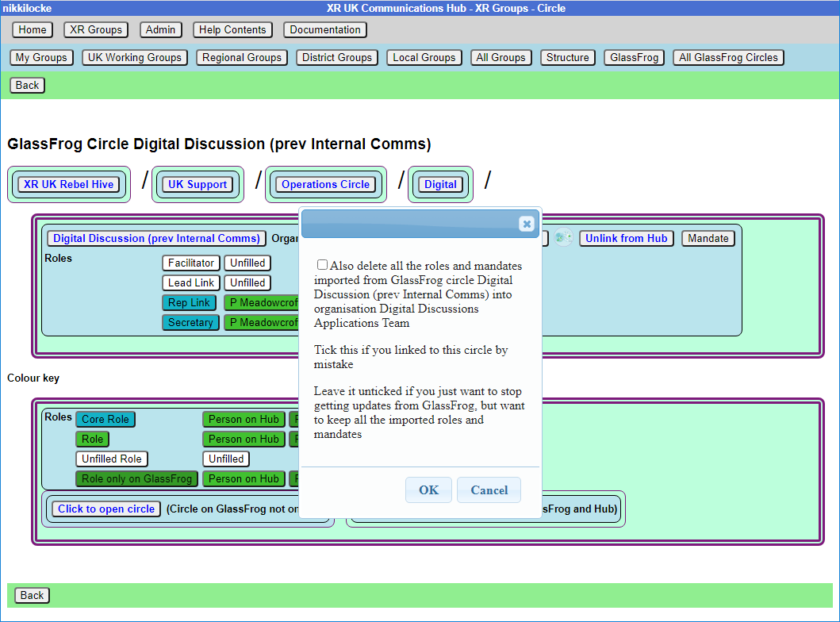This screenshot has height=622, width=840.
Task: Open Documentation
Action: [x=325, y=30]
